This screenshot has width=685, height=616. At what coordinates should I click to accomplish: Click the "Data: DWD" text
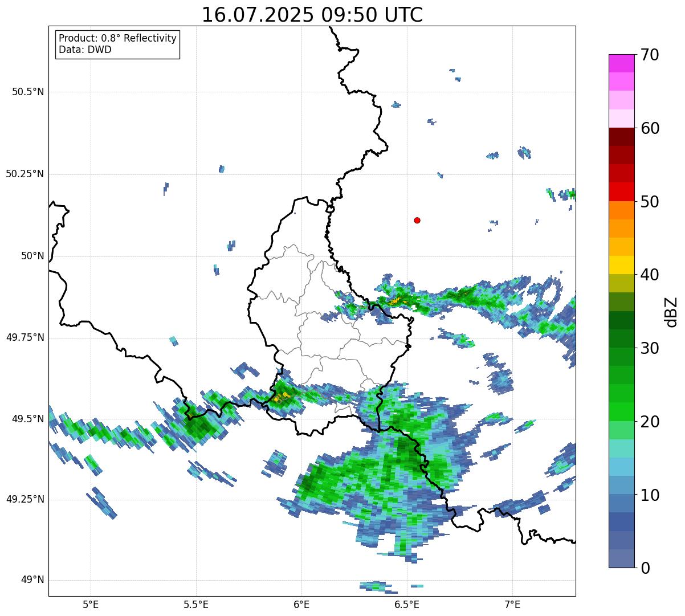[x=85, y=50]
